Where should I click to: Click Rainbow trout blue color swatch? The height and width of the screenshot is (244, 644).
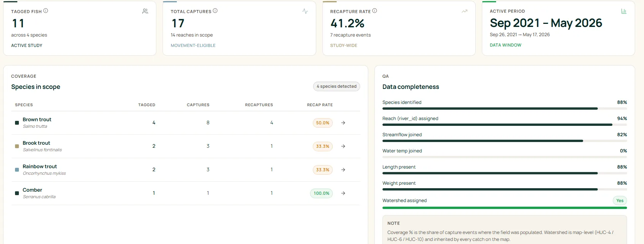click(x=17, y=170)
